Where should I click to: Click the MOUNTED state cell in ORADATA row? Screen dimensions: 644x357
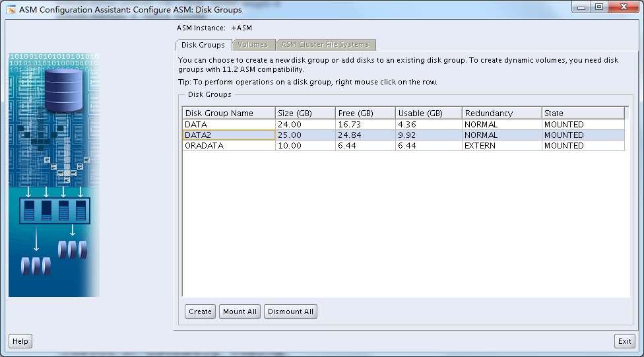[x=583, y=145]
